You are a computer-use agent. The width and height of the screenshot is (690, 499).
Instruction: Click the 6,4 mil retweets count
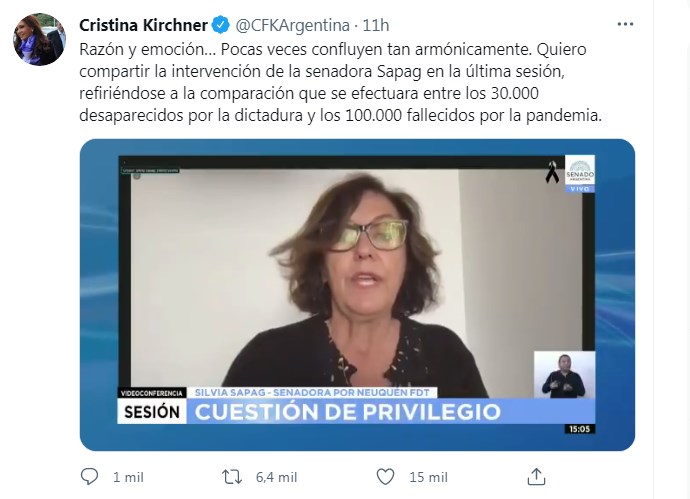[x=276, y=477]
